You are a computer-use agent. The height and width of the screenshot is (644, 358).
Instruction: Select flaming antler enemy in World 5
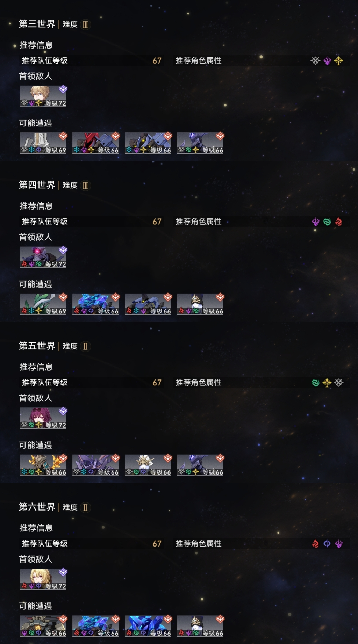43,465
